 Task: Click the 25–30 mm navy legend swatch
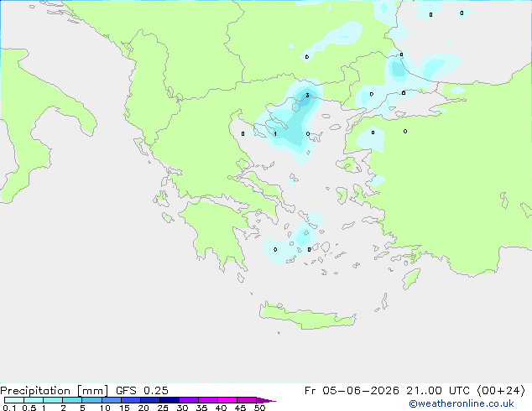point(170,400)
